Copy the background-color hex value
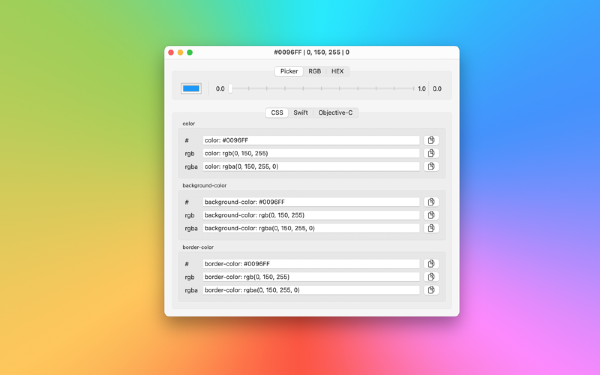The height and width of the screenshot is (375, 600). coord(431,202)
